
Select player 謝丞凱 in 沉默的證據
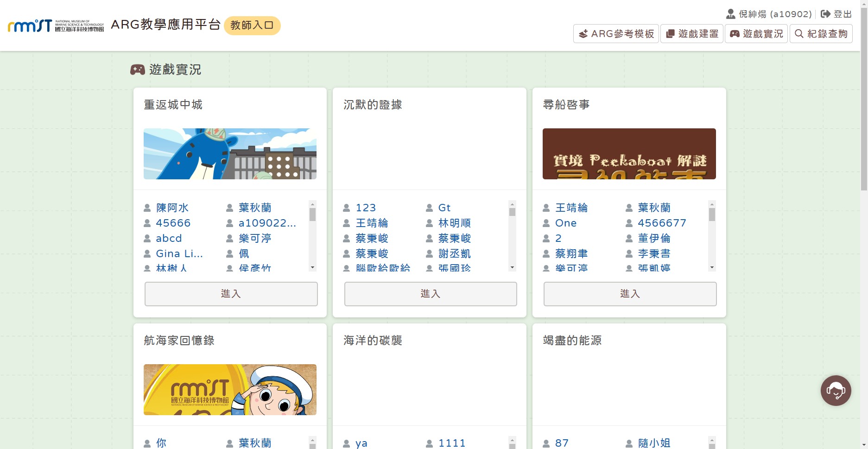click(455, 254)
